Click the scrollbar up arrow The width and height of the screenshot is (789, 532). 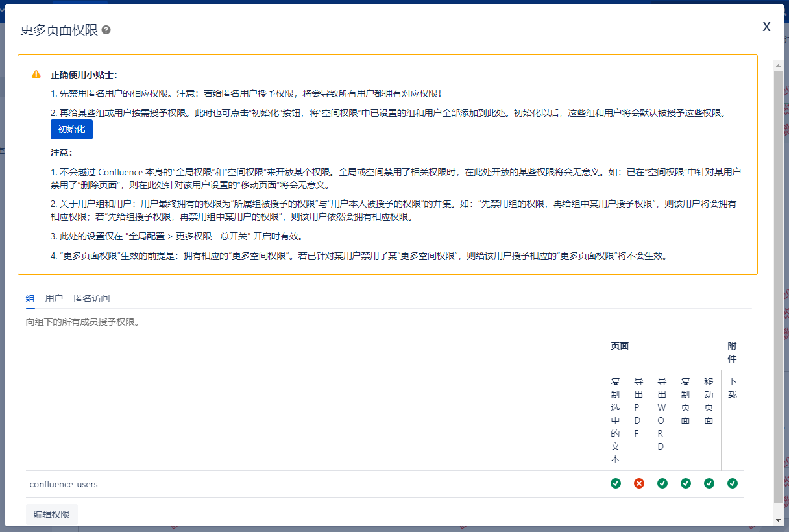pos(778,64)
